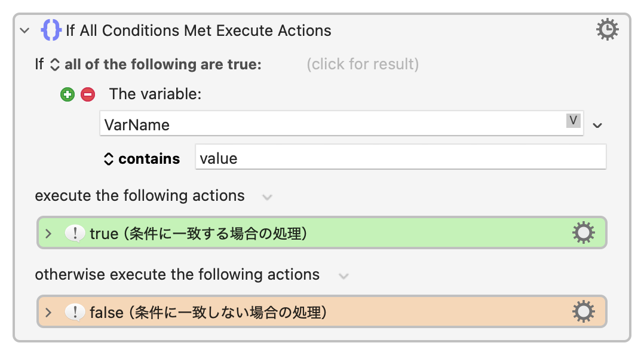Expand the false comment action
This screenshot has height=355, width=644.
[49, 313]
